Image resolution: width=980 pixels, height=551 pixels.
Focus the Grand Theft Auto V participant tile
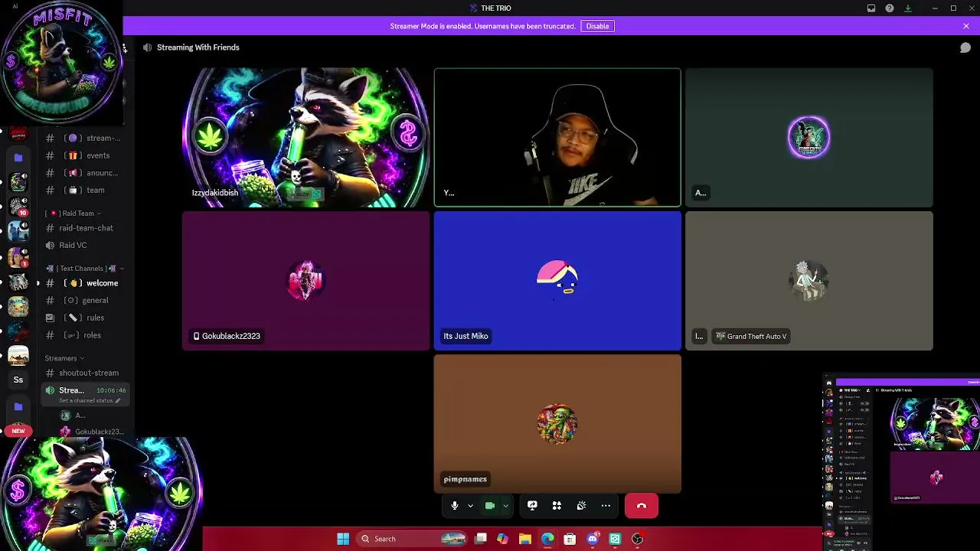(x=809, y=281)
